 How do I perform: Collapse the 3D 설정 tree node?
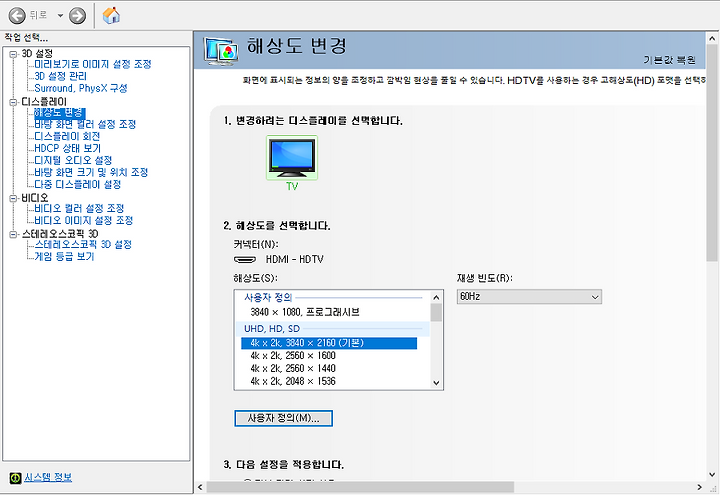[x=13, y=54]
